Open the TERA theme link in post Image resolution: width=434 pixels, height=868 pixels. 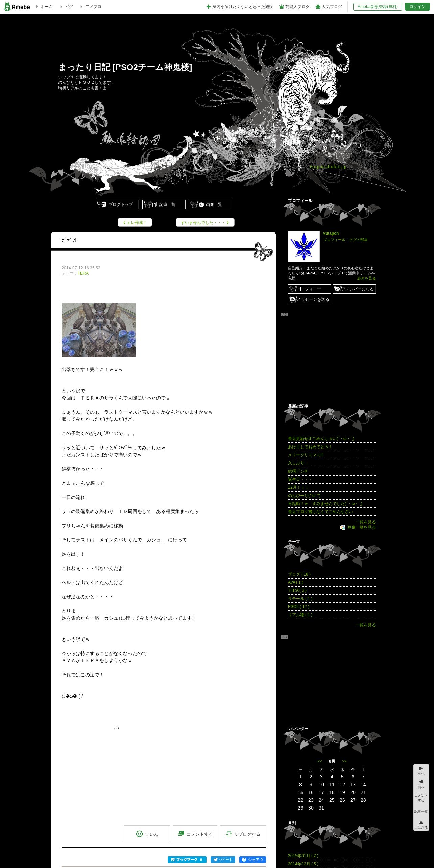(83, 273)
